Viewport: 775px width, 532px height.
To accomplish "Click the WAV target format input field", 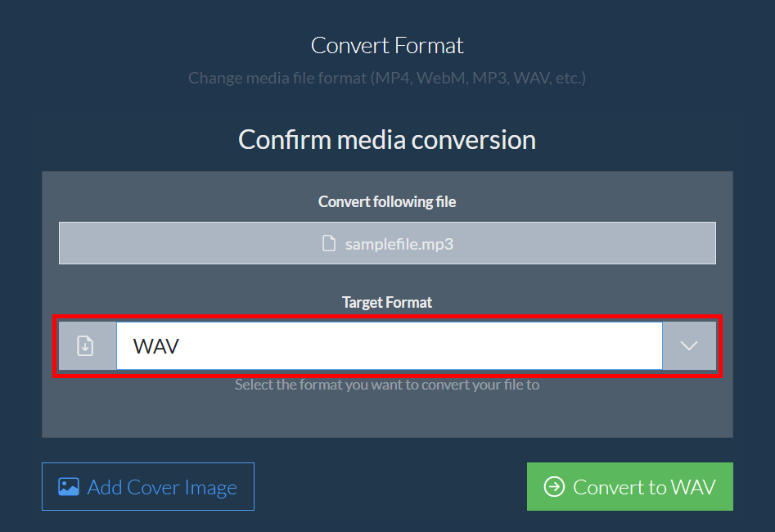I will tap(390, 345).
